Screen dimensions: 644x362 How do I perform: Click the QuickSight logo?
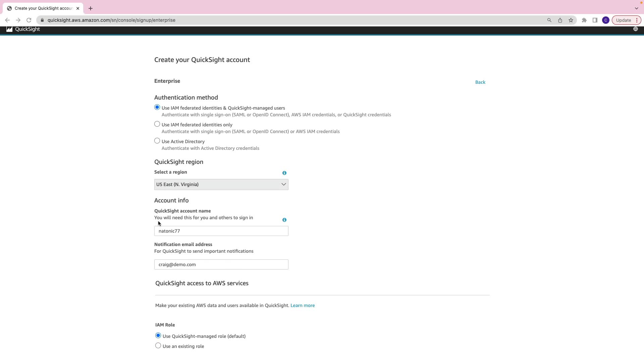[x=23, y=29]
